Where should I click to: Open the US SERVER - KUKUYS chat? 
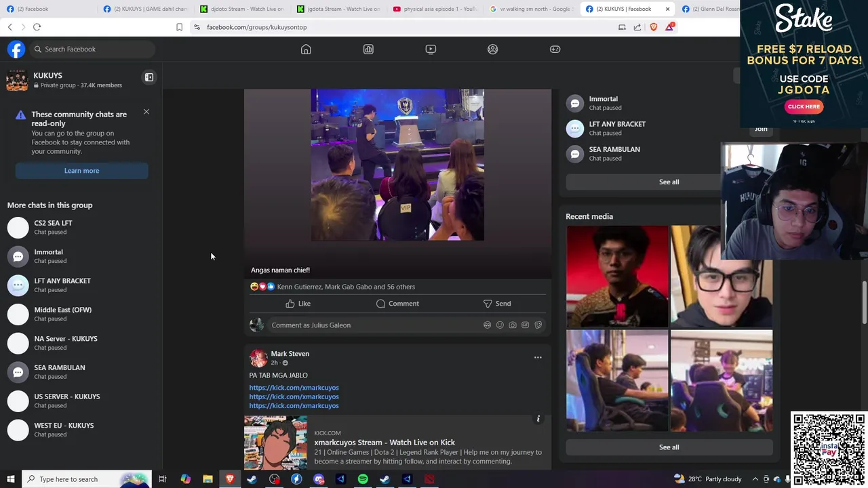point(80,401)
